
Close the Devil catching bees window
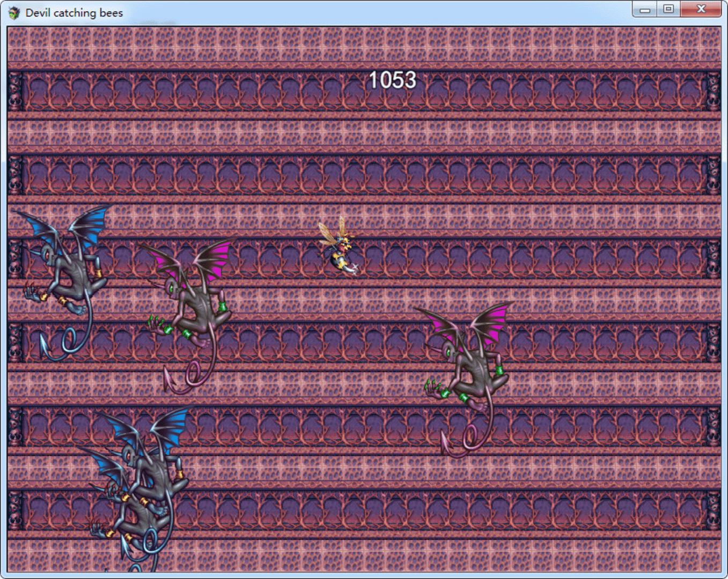click(701, 9)
